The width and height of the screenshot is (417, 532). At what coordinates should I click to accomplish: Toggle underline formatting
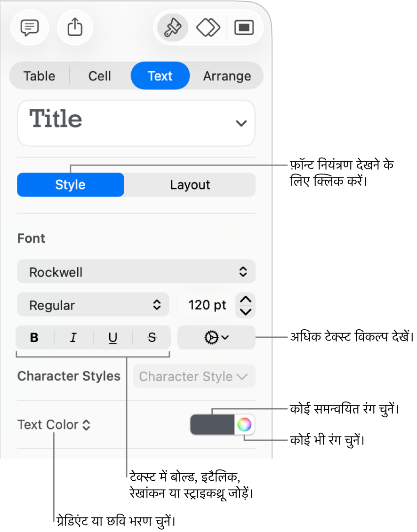click(x=113, y=337)
